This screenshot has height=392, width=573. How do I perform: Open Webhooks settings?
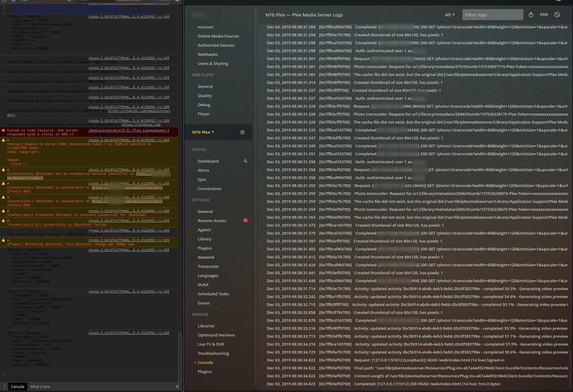tap(208, 54)
